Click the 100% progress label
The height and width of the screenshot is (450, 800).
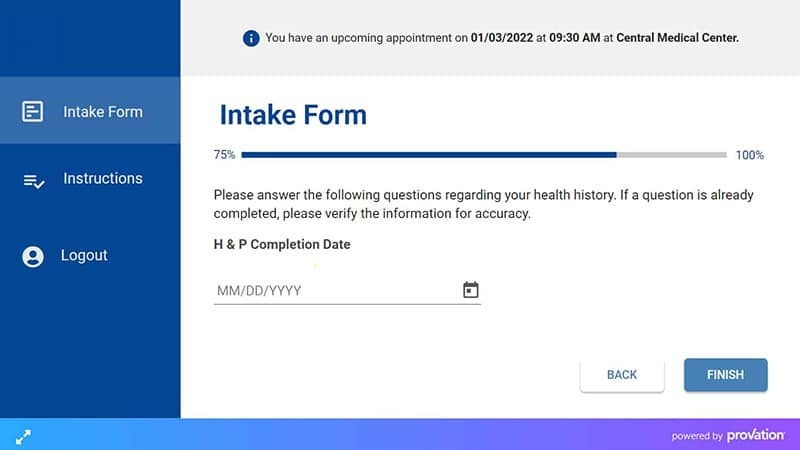pyautogui.click(x=749, y=155)
